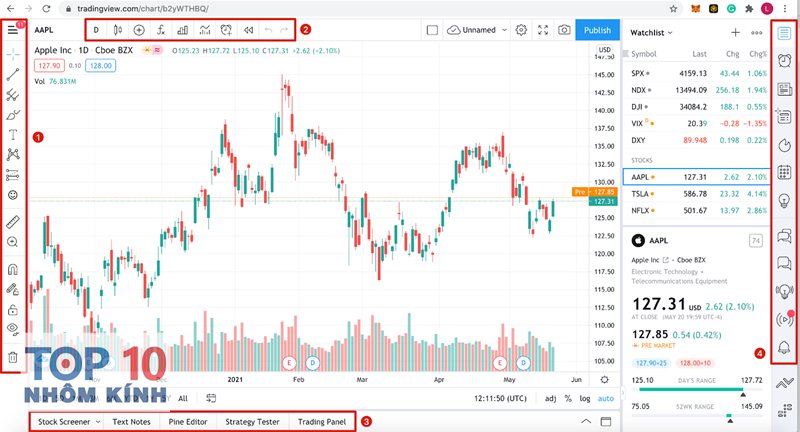Select NFLX row in watchlist
Viewport: 800px width, 432px height.
click(696, 210)
